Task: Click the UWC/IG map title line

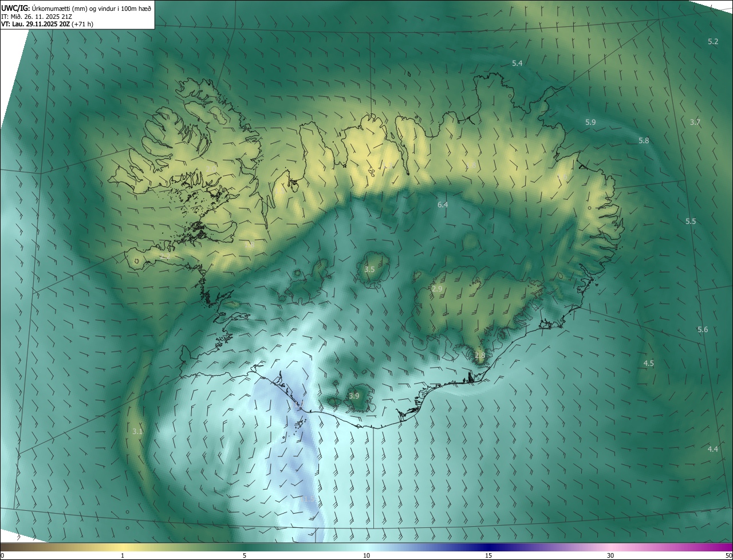Action: tap(76, 8)
